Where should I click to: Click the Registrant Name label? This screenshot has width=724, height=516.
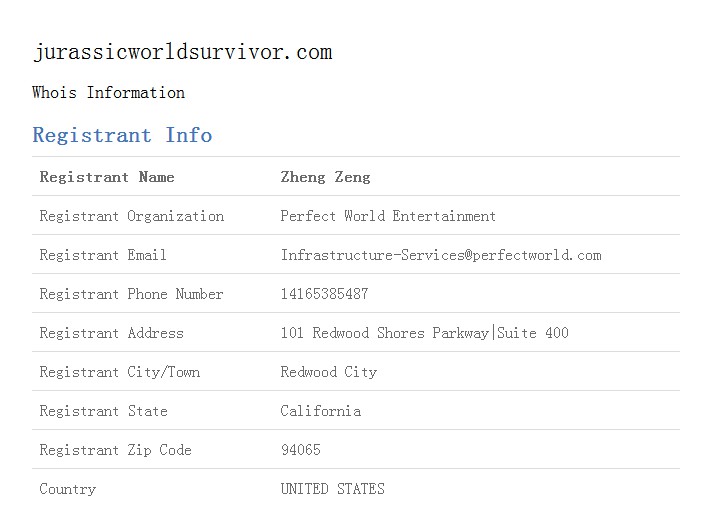pos(107,177)
